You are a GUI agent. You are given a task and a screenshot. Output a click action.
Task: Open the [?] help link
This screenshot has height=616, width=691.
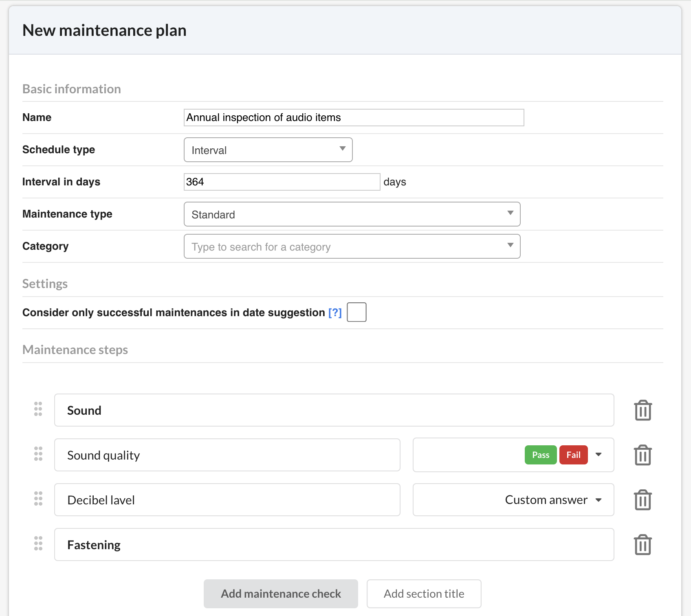(335, 312)
